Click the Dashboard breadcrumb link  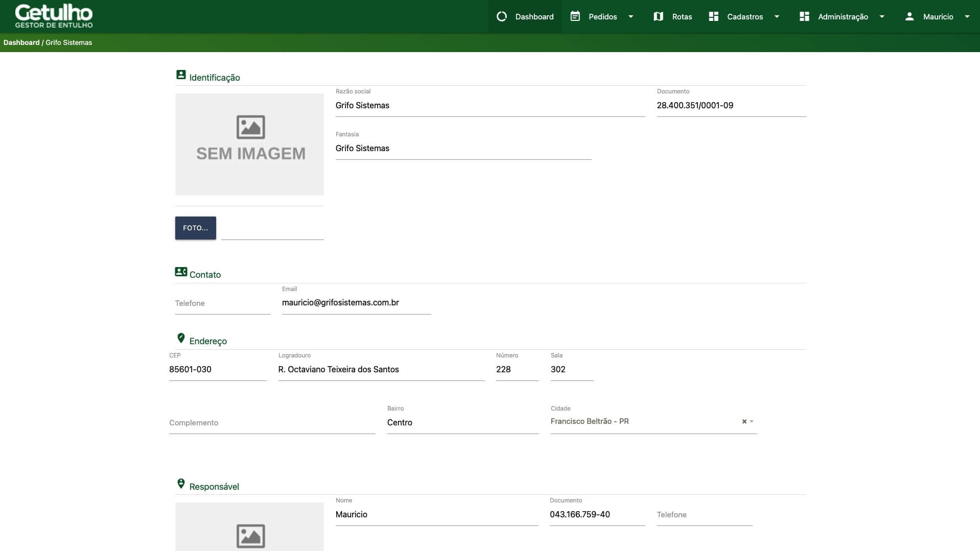[21, 42]
